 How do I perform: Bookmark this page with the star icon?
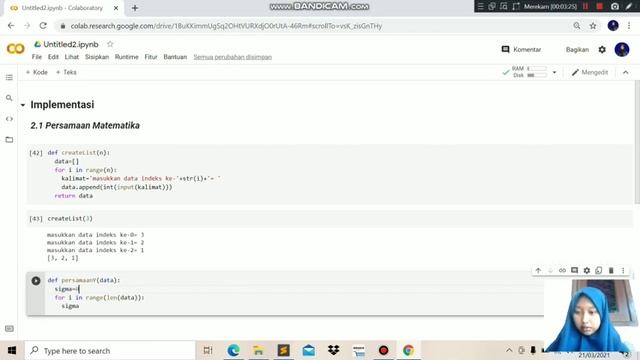593,26
